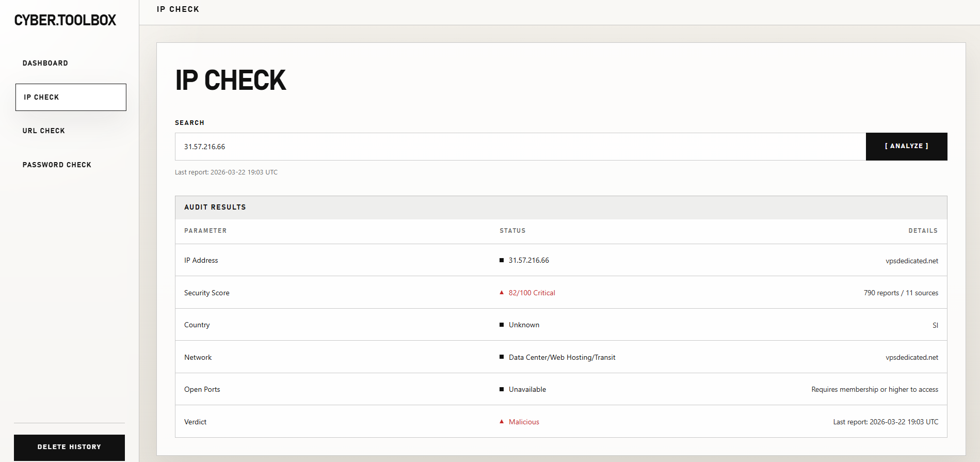
Task: Click the 'Security Score' parameter label
Action: pyautogui.click(x=206, y=293)
